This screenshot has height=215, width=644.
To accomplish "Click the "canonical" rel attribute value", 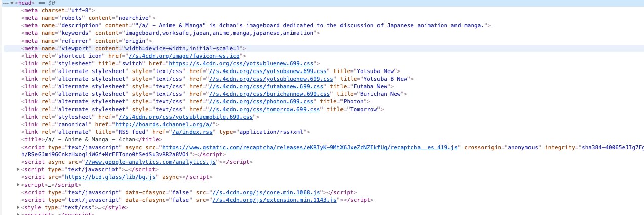I will (x=73, y=124).
